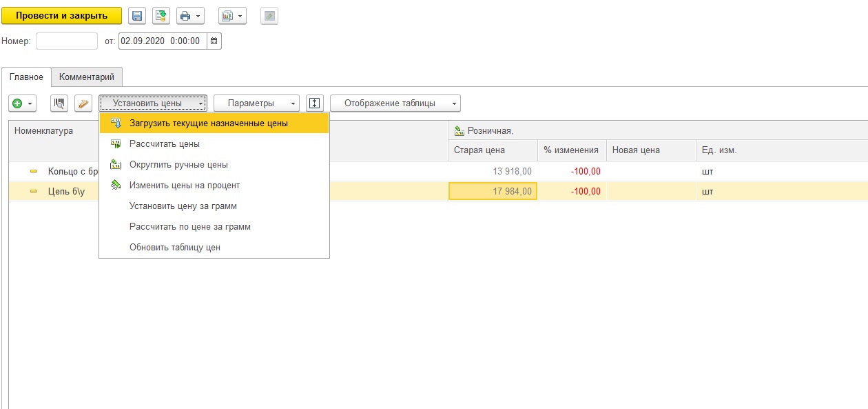Click the expand table height icon

pyautogui.click(x=315, y=103)
